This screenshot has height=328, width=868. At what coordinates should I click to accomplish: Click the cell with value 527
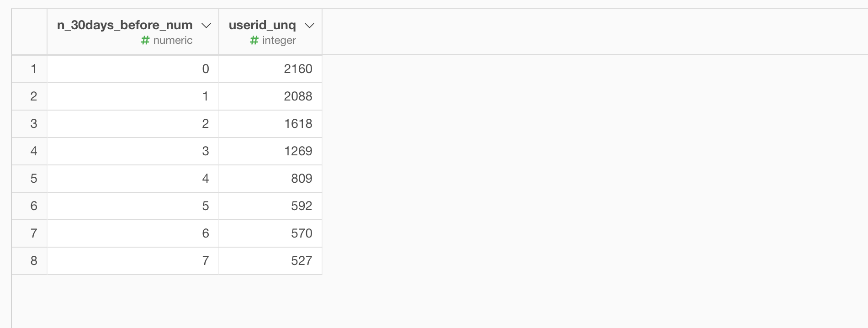(x=270, y=261)
